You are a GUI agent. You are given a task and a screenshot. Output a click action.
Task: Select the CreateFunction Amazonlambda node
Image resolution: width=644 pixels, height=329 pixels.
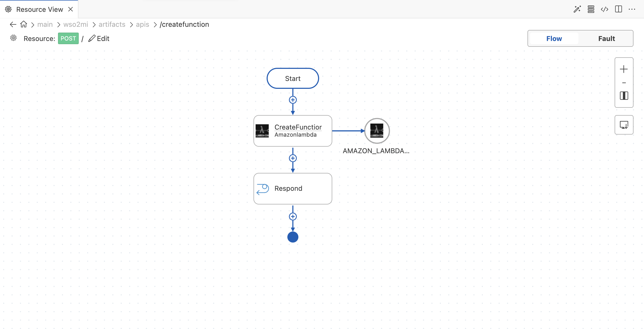[x=293, y=131]
